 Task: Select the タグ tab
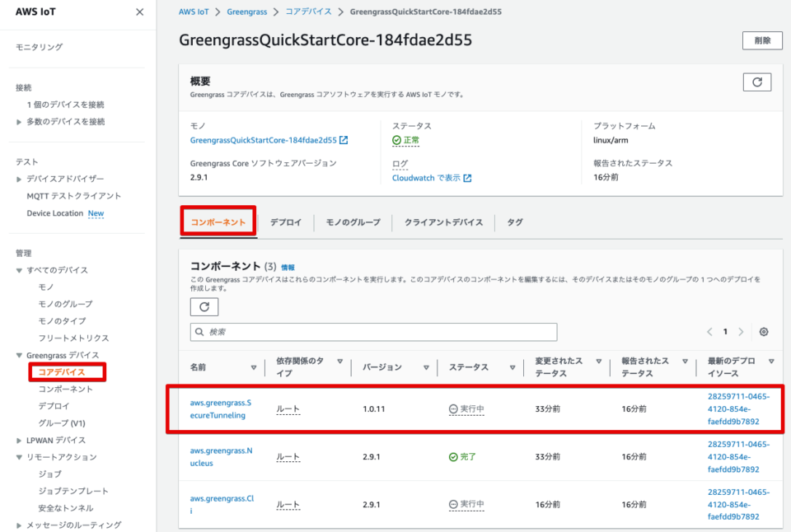pos(513,222)
